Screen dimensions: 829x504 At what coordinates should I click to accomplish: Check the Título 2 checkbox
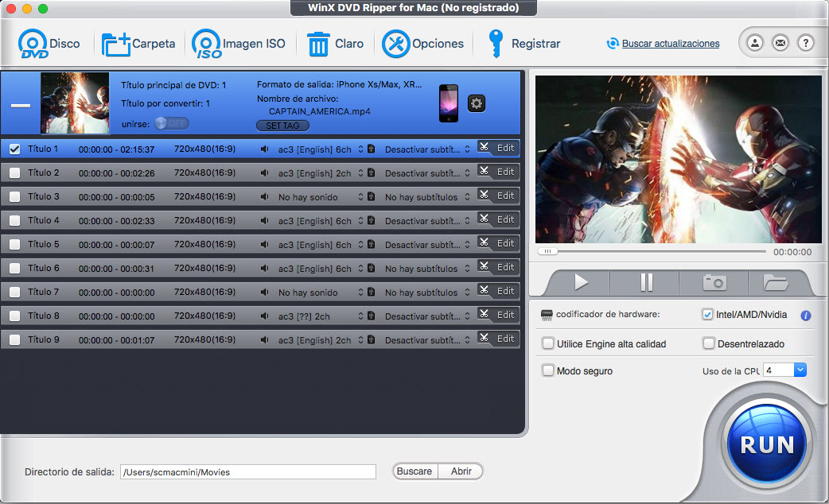tap(14, 172)
